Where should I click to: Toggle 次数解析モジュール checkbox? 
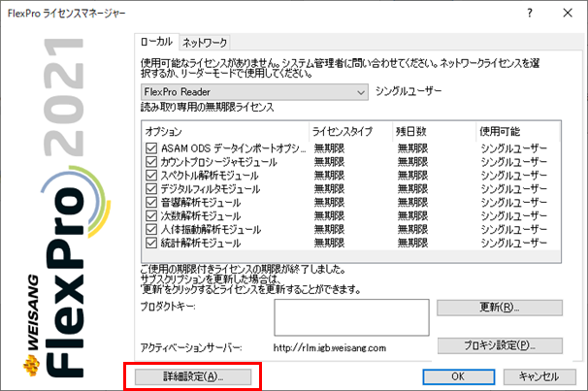point(151,216)
